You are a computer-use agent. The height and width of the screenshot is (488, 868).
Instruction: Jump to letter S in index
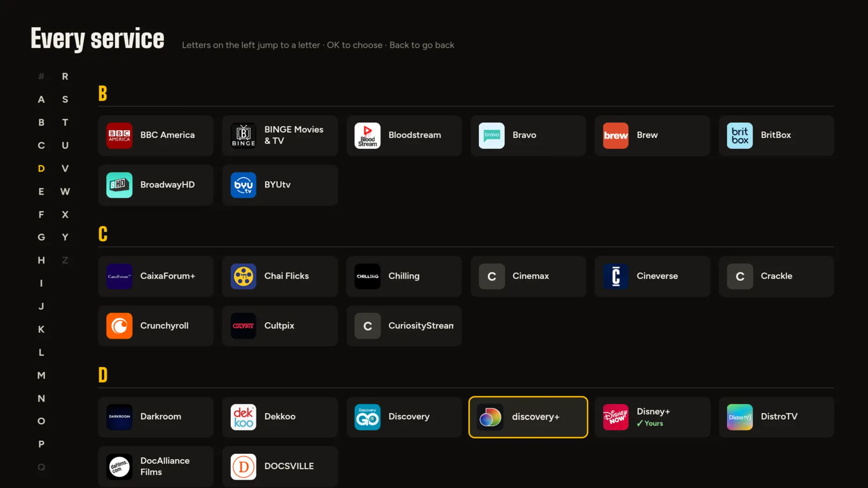click(65, 99)
